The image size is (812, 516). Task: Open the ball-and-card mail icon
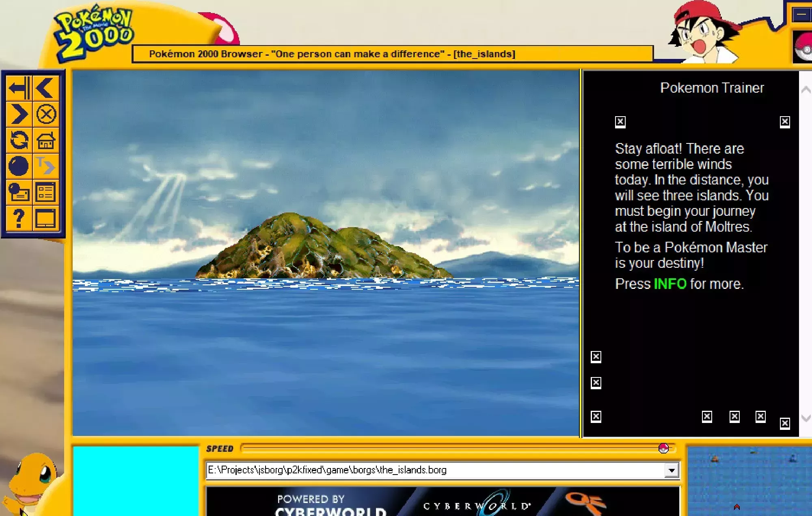pos(19,192)
